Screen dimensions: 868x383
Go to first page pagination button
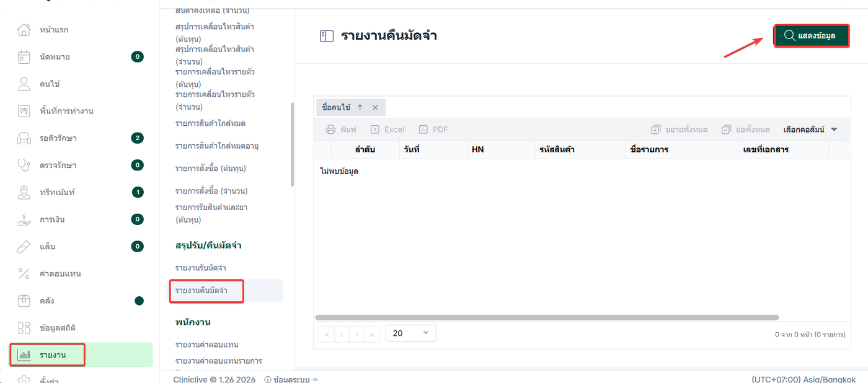[x=327, y=334]
